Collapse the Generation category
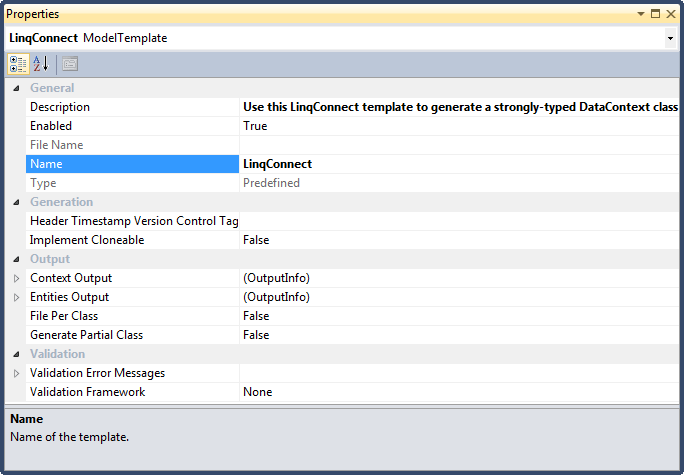This screenshot has width=684, height=475. (x=16, y=202)
